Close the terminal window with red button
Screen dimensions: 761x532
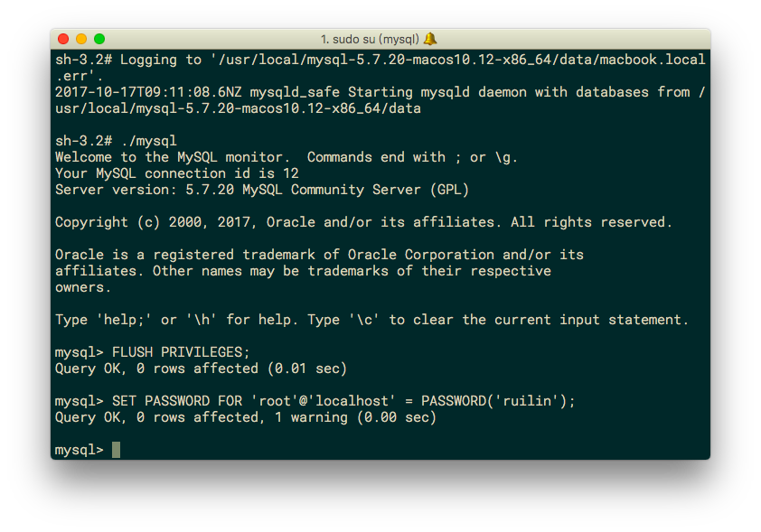63,39
